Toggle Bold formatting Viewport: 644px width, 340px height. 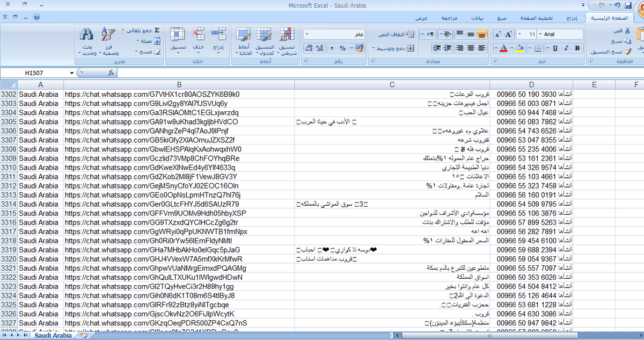click(577, 48)
